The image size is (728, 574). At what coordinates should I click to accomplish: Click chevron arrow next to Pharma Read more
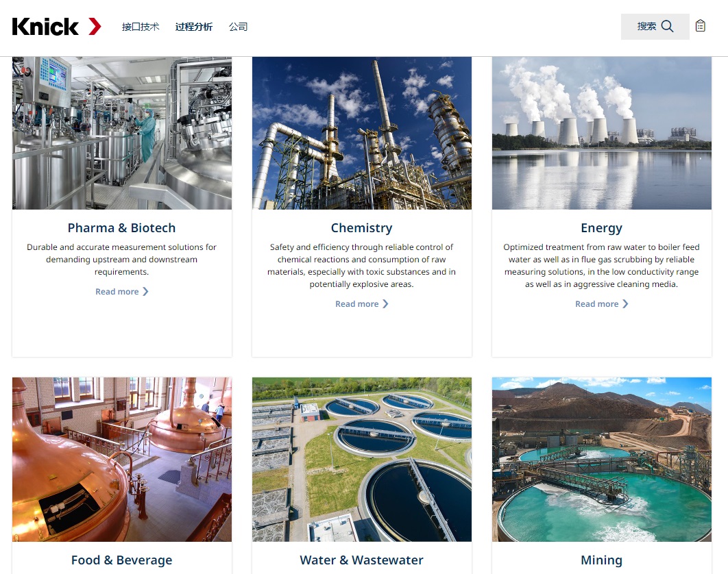coord(145,291)
